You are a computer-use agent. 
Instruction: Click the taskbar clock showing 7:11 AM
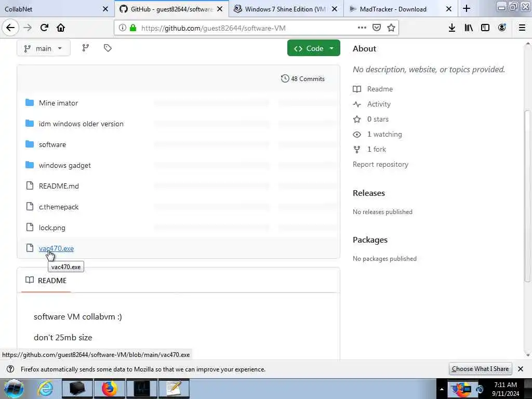pos(506,389)
